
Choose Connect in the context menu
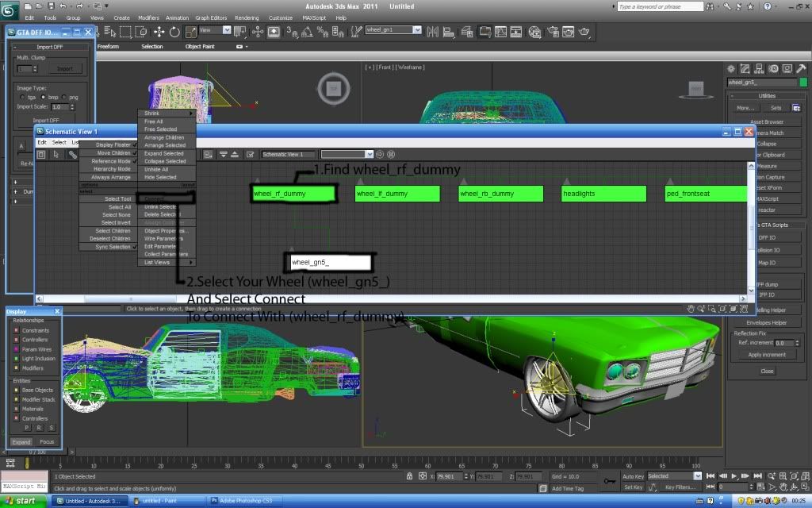pos(167,198)
